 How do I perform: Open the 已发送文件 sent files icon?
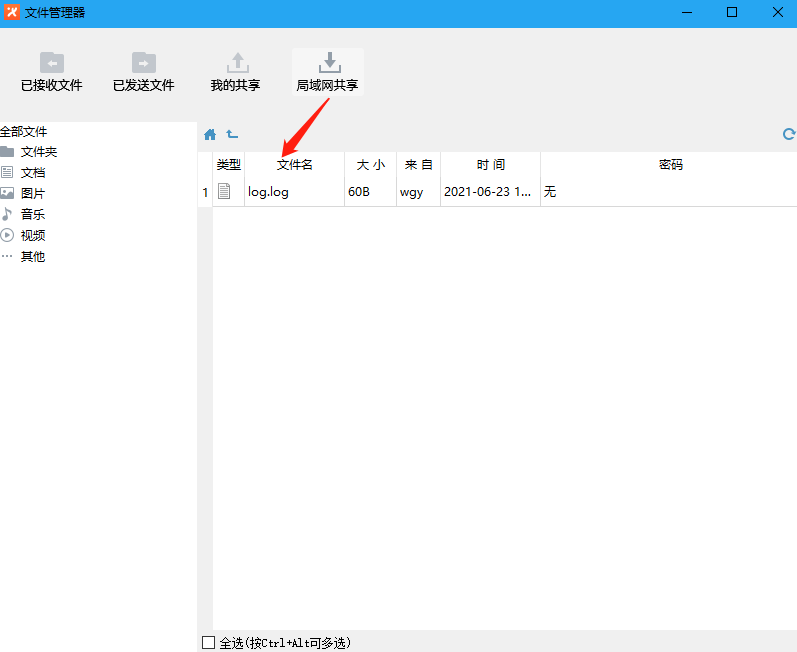tap(144, 62)
